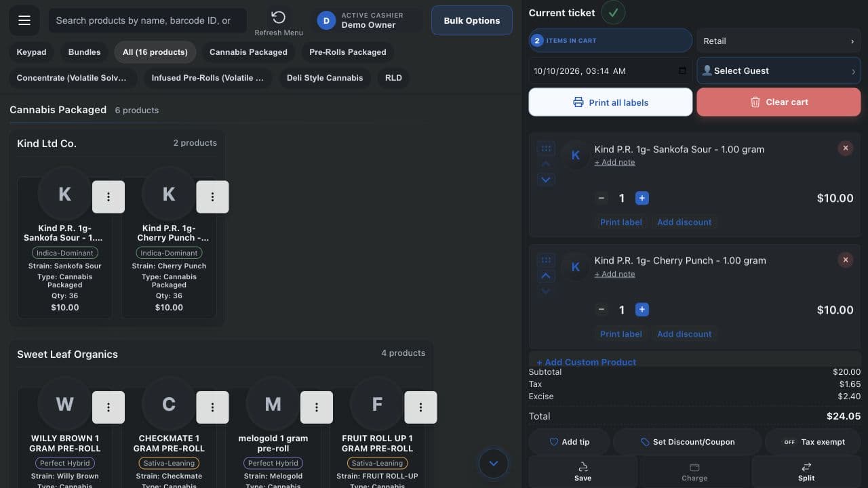Split the current ticket
Screen dimensions: 868x488
coord(806,472)
